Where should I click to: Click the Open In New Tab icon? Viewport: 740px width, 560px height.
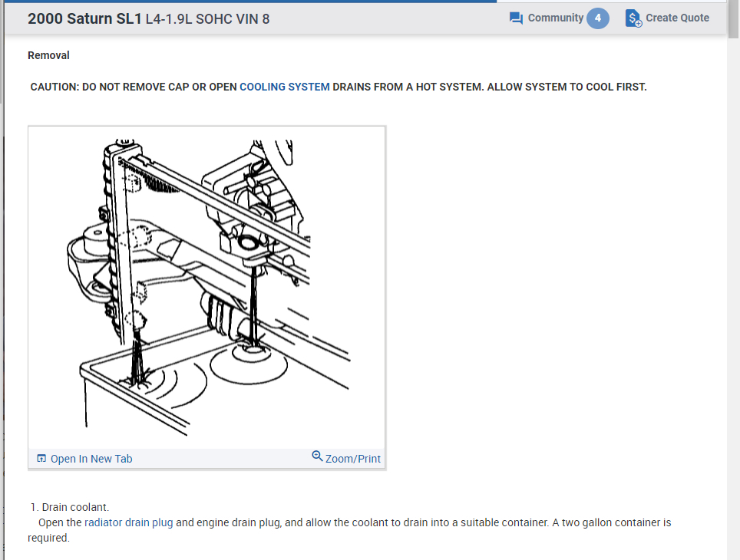(41, 458)
